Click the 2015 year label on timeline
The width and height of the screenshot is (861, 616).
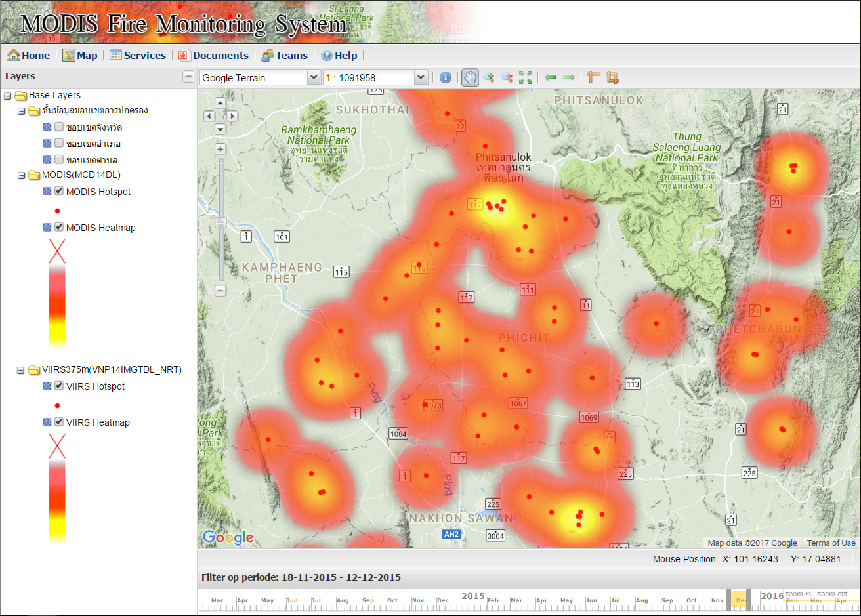point(472,596)
